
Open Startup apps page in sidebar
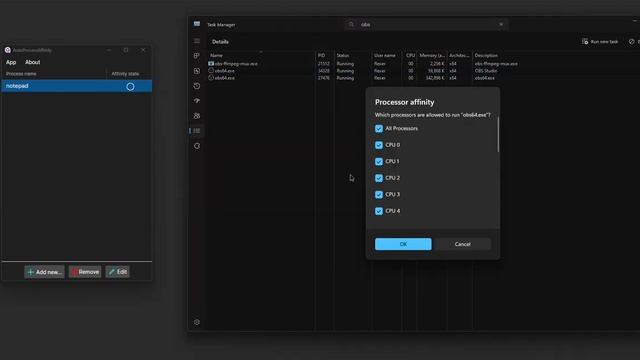197,101
